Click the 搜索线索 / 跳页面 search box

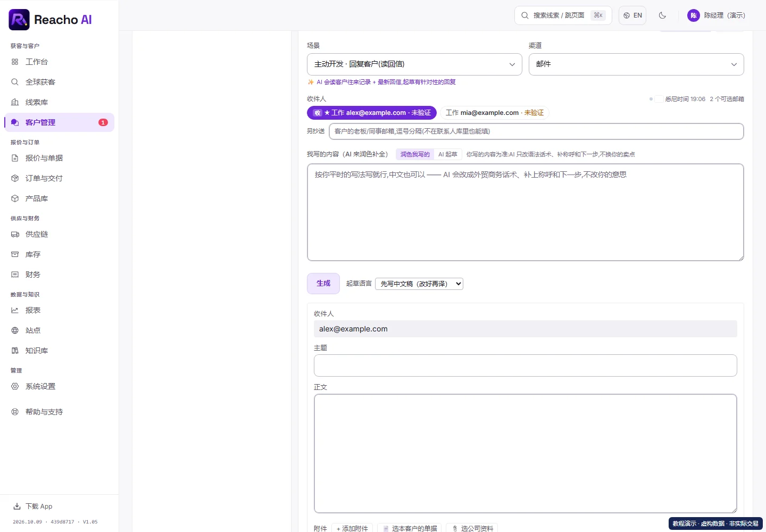[563, 15]
